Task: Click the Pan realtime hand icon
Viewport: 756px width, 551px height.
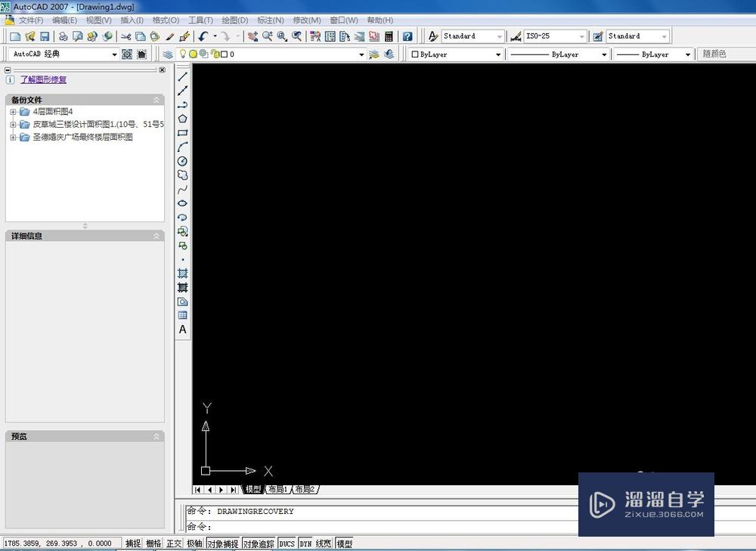Action: (x=253, y=36)
